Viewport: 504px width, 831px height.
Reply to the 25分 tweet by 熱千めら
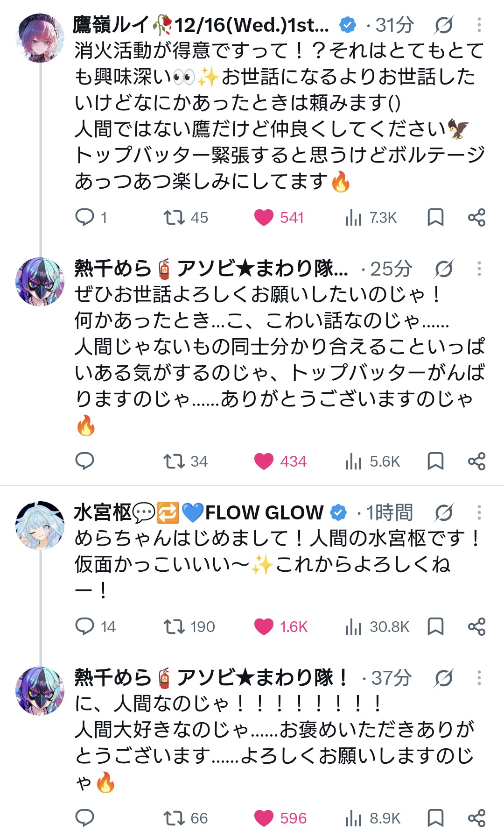pyautogui.click(x=85, y=462)
